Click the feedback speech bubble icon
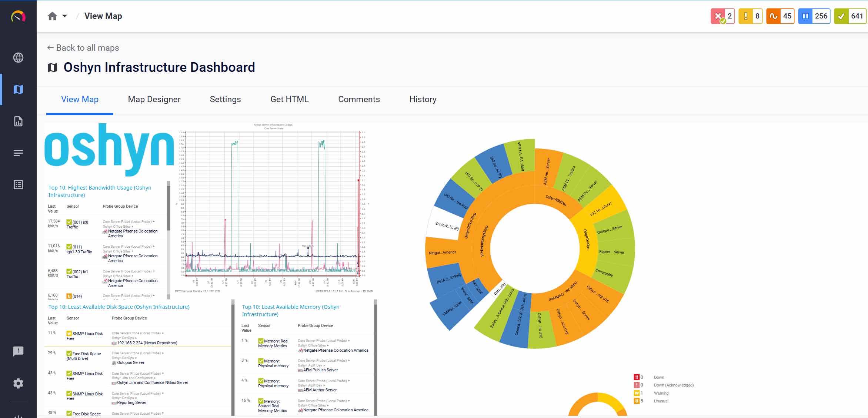The width and height of the screenshot is (868, 418). point(18,351)
